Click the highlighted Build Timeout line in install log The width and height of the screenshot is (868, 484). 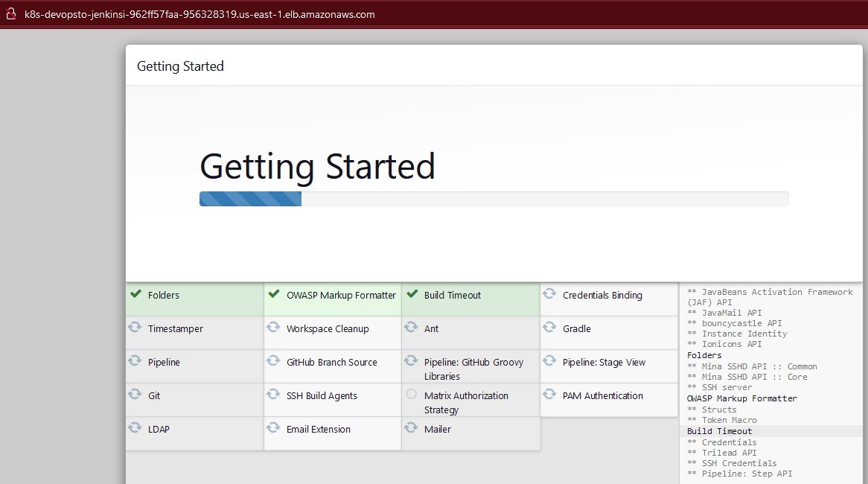[720, 431]
